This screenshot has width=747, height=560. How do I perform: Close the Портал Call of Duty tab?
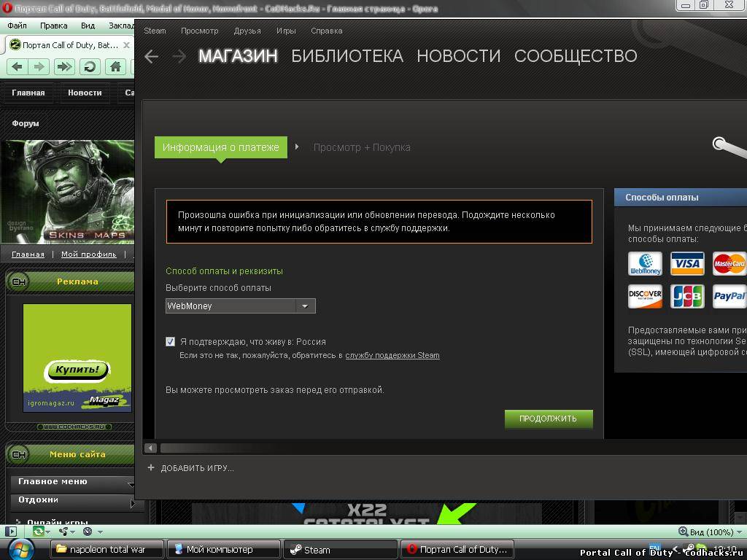click(x=126, y=45)
